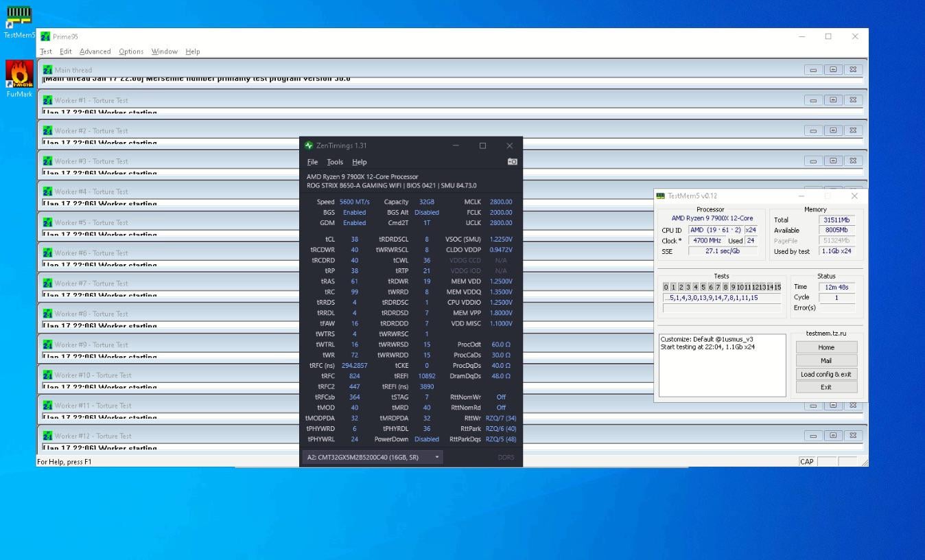Click the Prime95 icon in its title bar
Screen dimensions: 925x560
pyautogui.click(x=45, y=36)
